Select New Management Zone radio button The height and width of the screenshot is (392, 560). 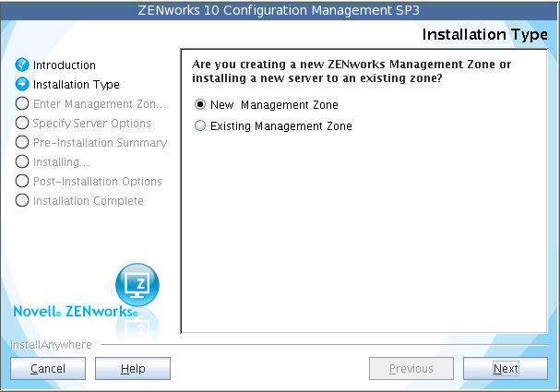(200, 105)
